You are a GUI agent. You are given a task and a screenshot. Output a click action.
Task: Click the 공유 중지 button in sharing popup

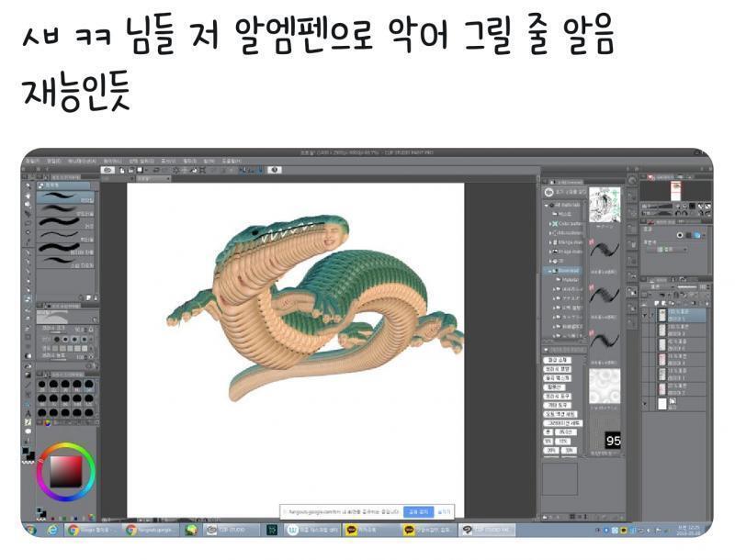tap(418, 511)
